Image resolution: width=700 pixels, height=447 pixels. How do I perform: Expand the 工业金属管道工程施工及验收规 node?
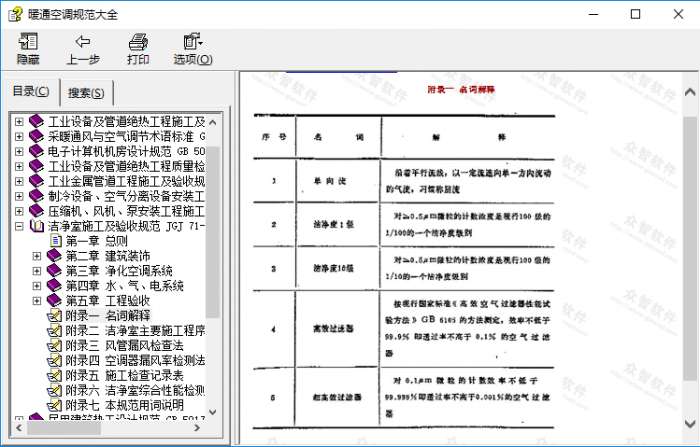(x=19, y=181)
